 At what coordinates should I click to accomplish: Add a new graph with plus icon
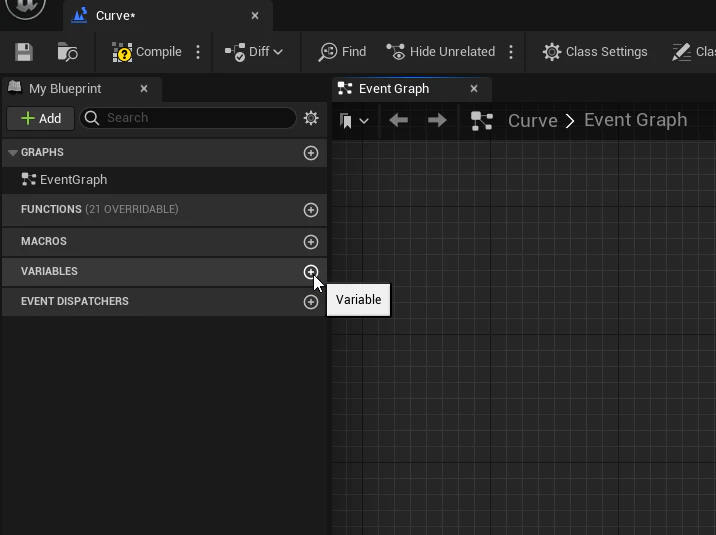[x=311, y=153]
